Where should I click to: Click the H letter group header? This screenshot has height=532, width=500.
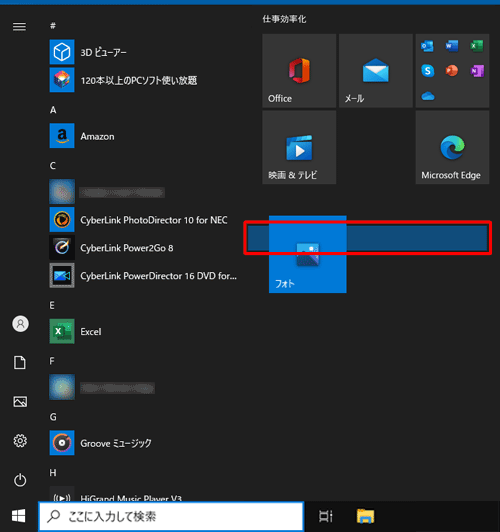coord(53,473)
